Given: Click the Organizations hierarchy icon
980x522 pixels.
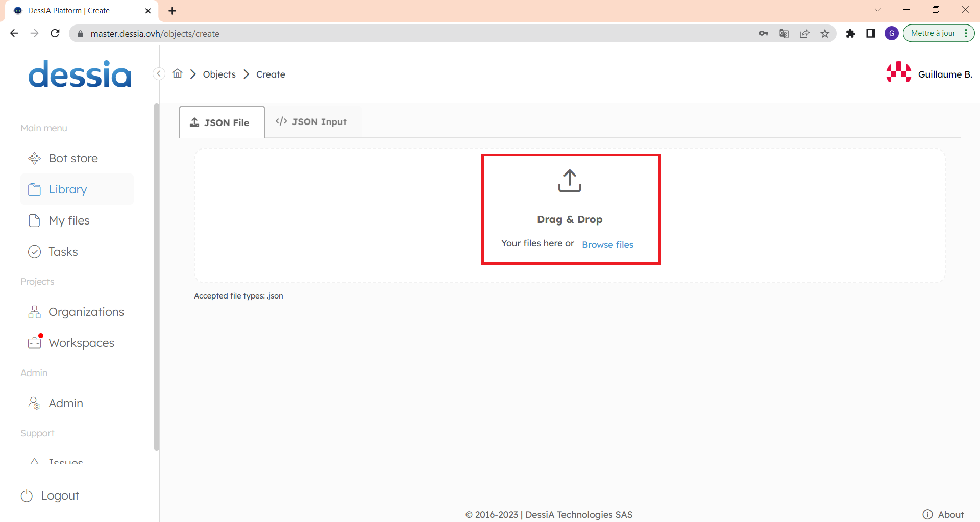Looking at the screenshot, I should tap(34, 312).
